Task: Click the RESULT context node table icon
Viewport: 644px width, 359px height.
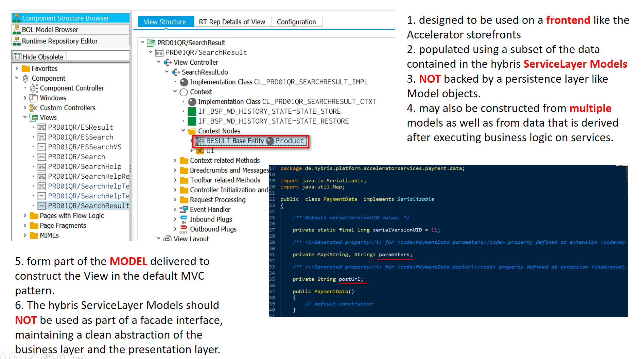Action: pyautogui.click(x=200, y=141)
